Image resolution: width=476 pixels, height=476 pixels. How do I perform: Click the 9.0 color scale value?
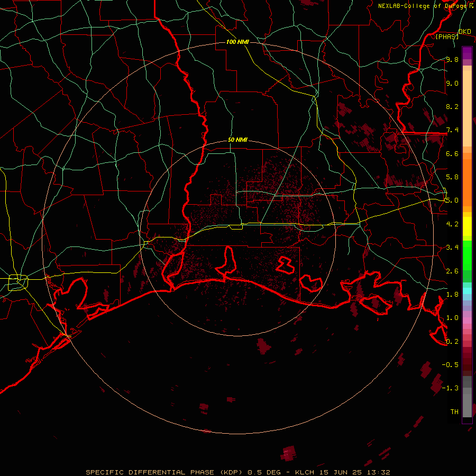click(452, 83)
